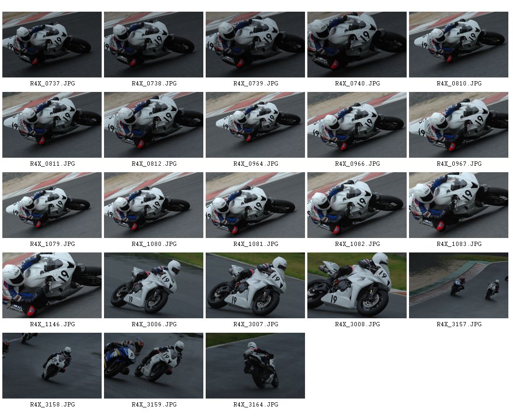
Task: Click the R4X_3008.JPG thumbnail
Action: tap(357, 286)
